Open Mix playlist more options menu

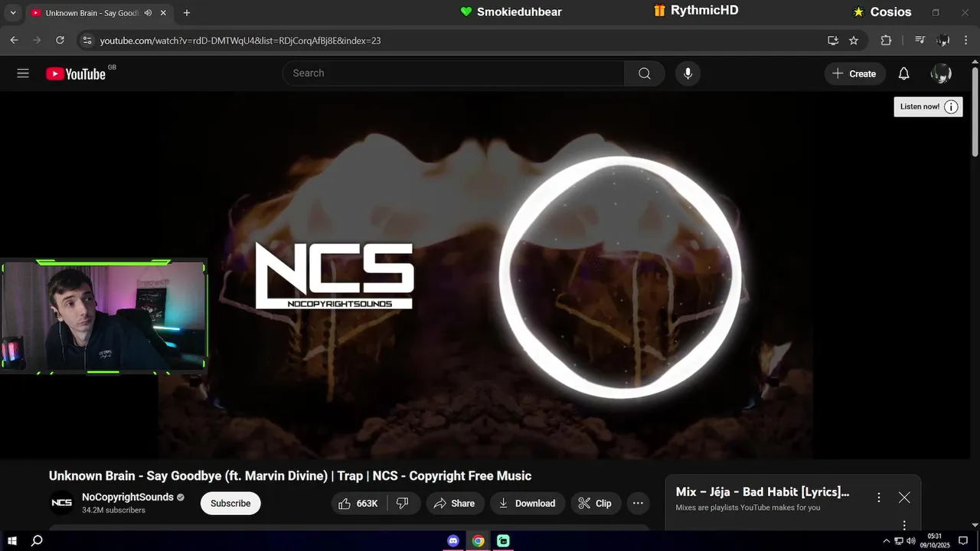[879, 497]
